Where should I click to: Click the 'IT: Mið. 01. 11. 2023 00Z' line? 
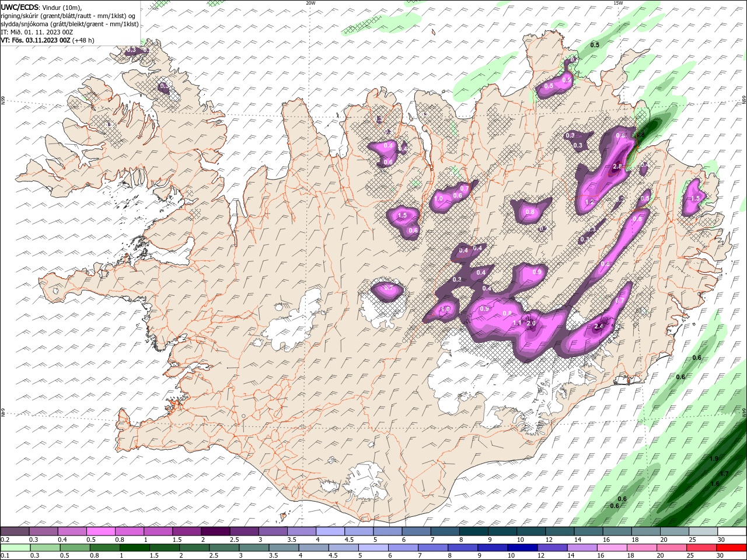pyautogui.click(x=37, y=32)
